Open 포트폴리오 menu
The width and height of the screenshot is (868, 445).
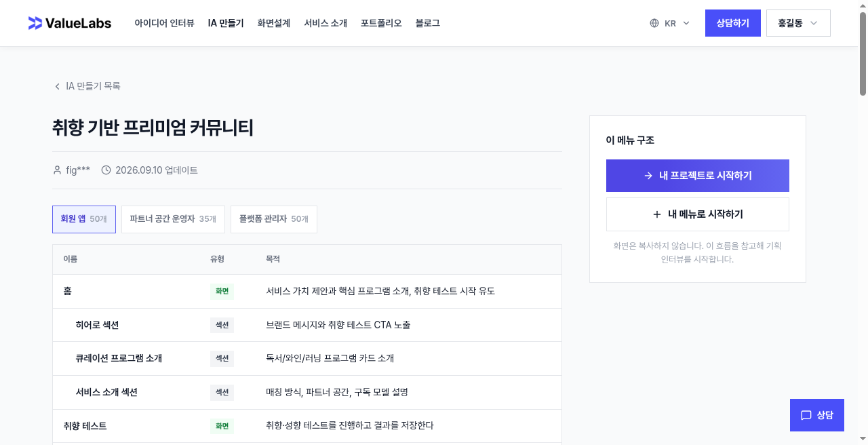tap(381, 23)
